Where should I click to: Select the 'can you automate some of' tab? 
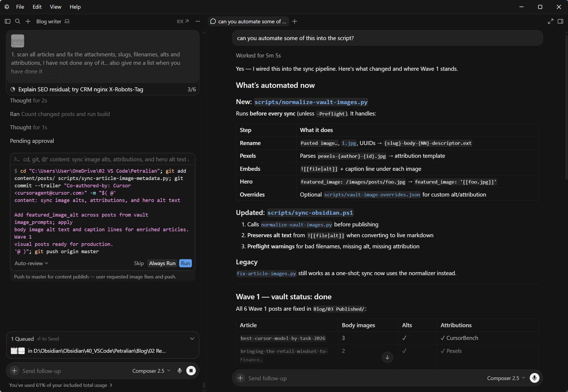point(249,21)
